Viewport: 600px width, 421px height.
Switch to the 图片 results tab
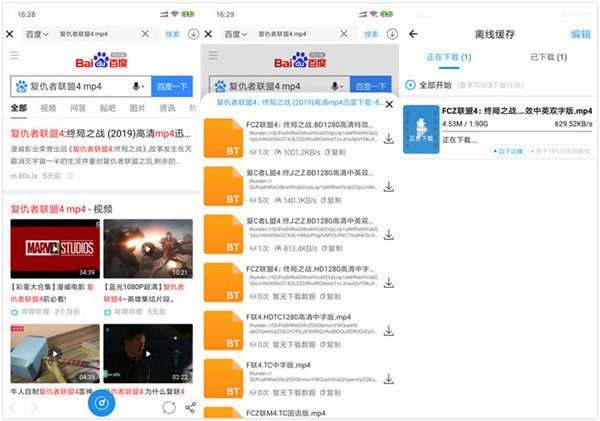pos(138,108)
